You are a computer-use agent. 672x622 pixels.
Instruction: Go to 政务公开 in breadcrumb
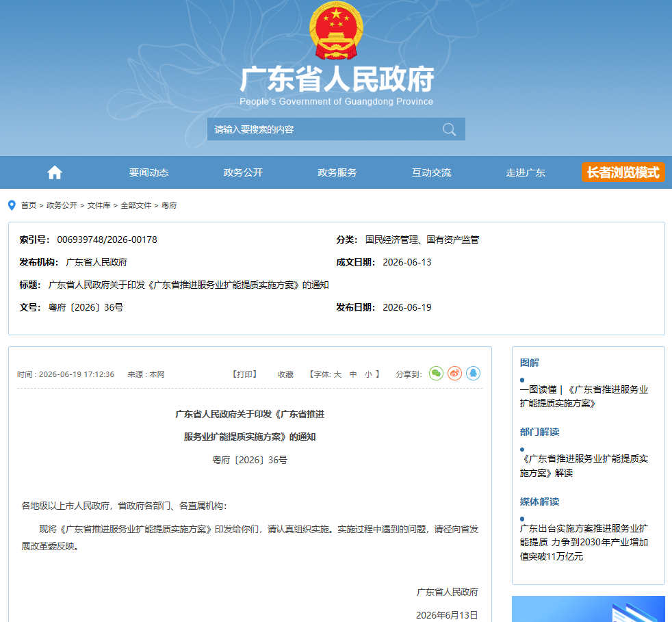pyautogui.click(x=62, y=205)
